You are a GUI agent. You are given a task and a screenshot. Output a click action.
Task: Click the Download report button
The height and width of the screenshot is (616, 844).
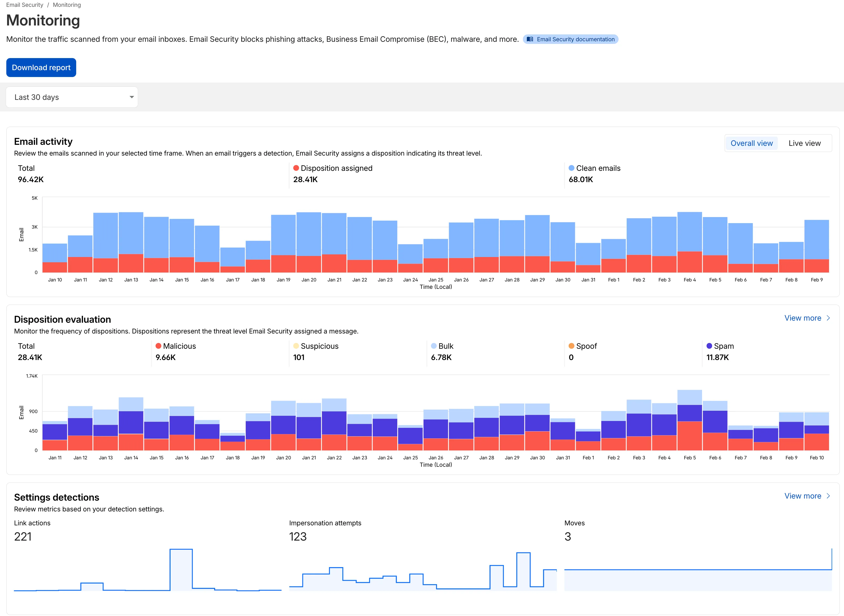(41, 68)
